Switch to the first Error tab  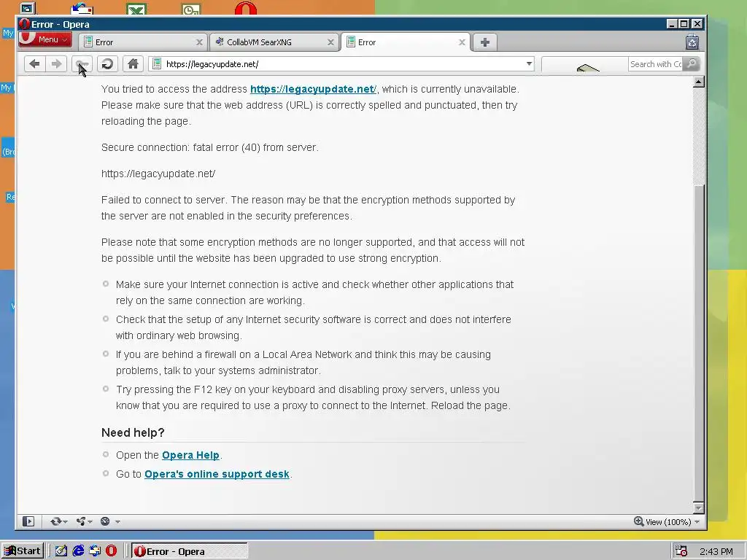(x=142, y=42)
